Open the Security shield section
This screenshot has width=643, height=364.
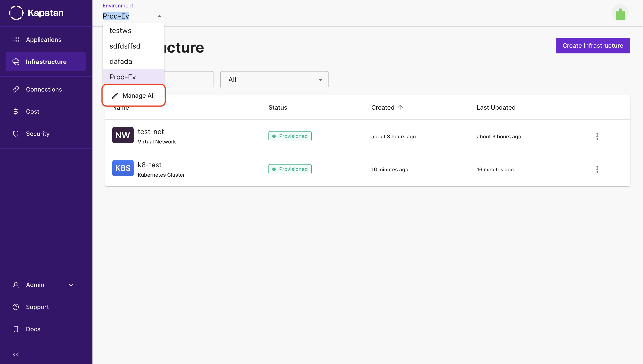click(x=37, y=133)
